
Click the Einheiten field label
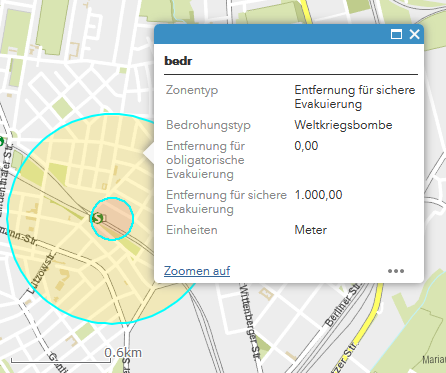pos(192,230)
